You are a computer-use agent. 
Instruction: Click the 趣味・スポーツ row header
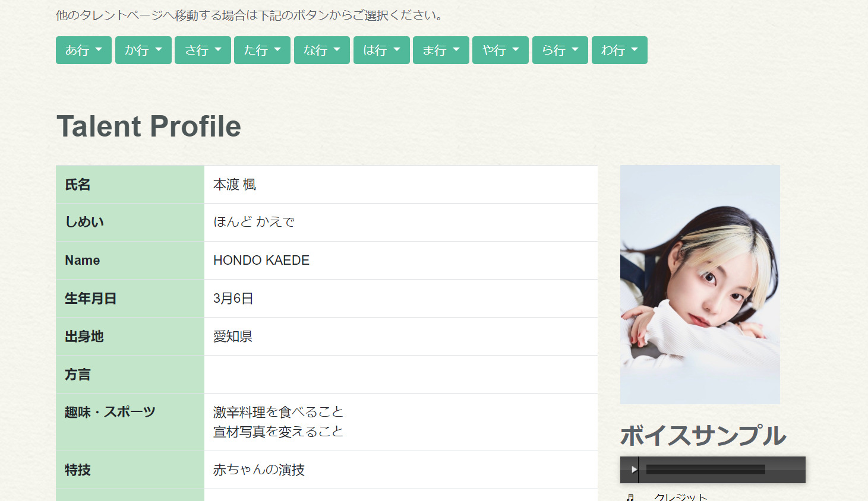pos(130,422)
